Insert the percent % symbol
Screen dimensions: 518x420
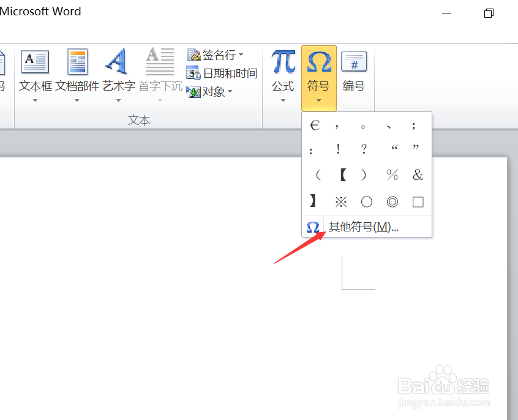tap(392, 175)
